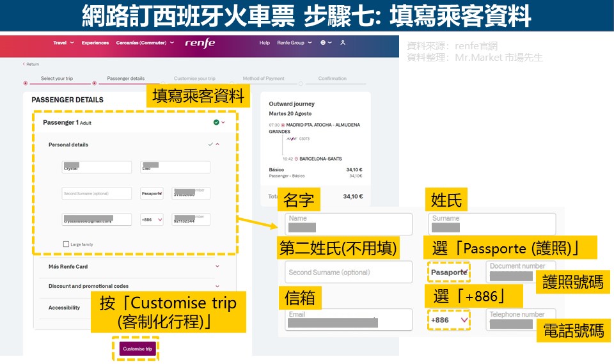Click Help in the header
Viewport: 614px width, 364px height.
tap(264, 43)
